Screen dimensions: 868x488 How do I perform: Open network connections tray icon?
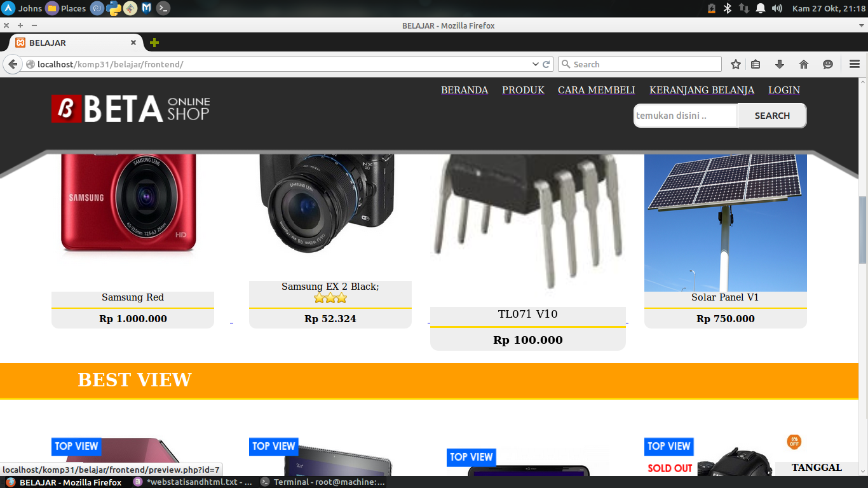[743, 8]
